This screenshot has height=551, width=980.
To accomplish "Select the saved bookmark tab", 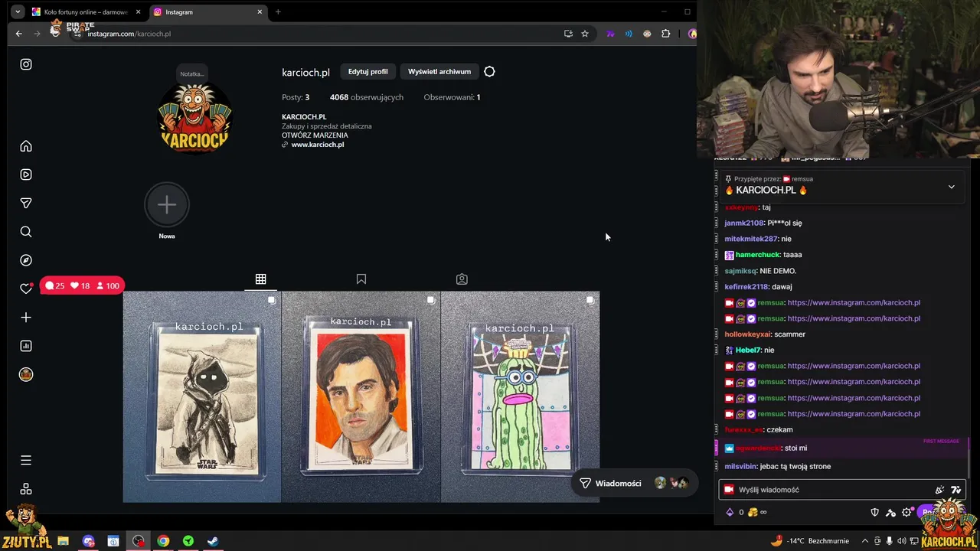I will (361, 279).
